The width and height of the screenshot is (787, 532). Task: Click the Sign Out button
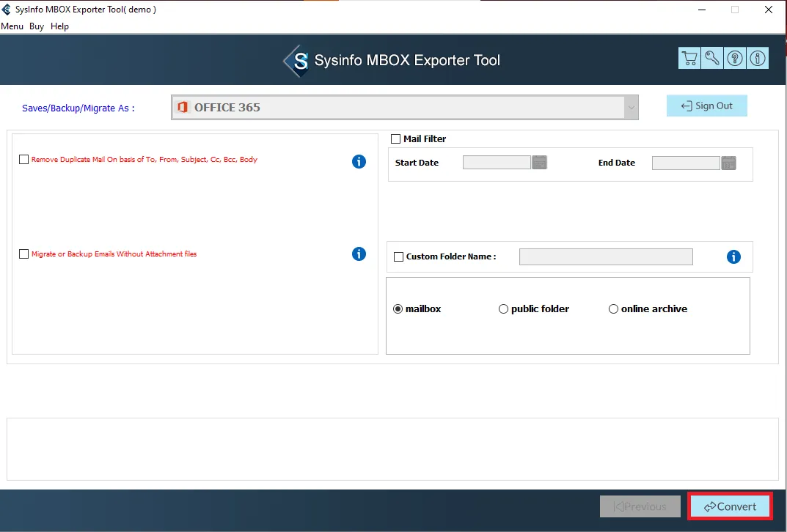point(707,106)
